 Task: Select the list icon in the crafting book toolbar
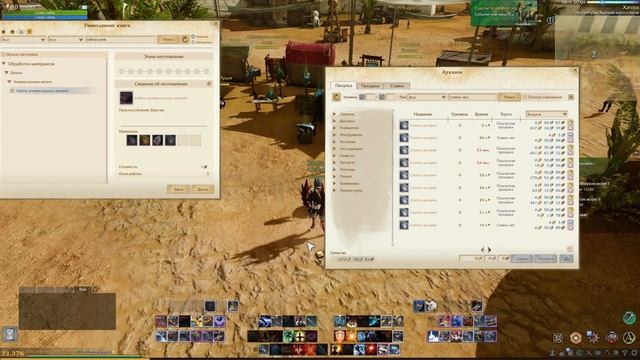click(x=21, y=32)
